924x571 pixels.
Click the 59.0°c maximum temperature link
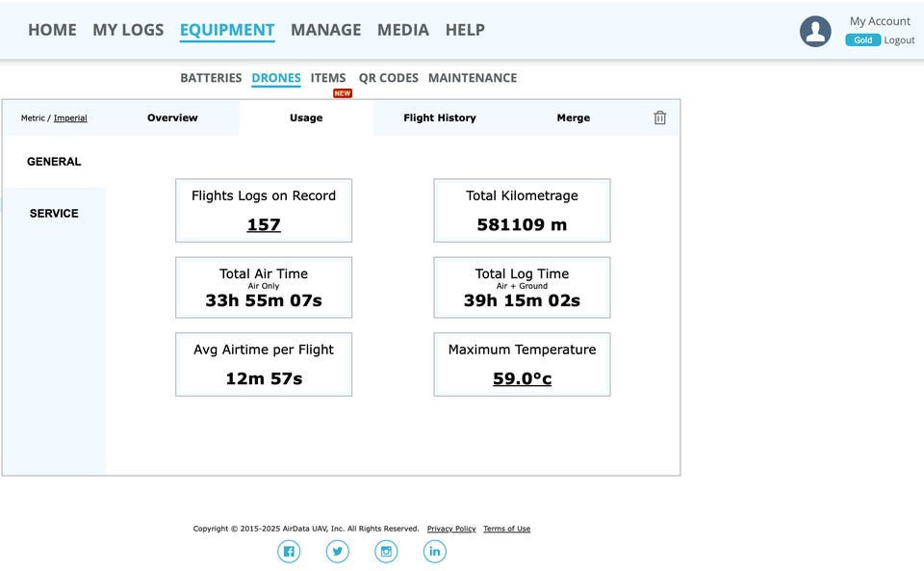click(x=522, y=378)
